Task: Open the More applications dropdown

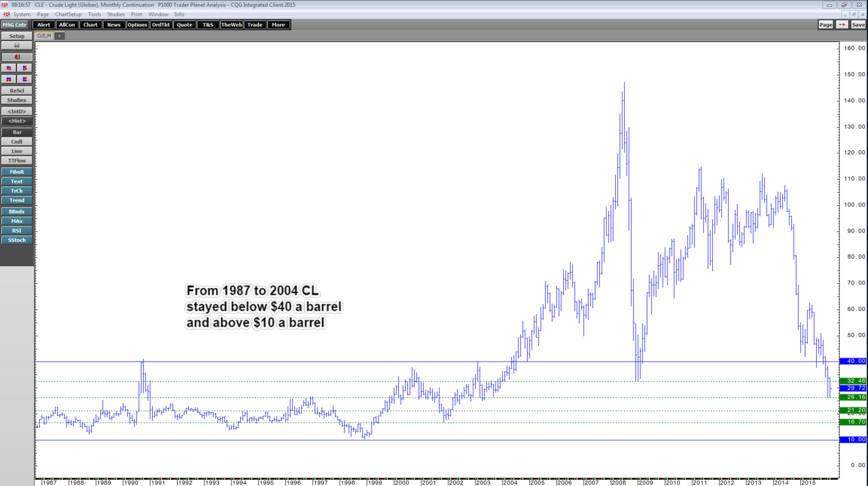Action: pyautogui.click(x=278, y=25)
